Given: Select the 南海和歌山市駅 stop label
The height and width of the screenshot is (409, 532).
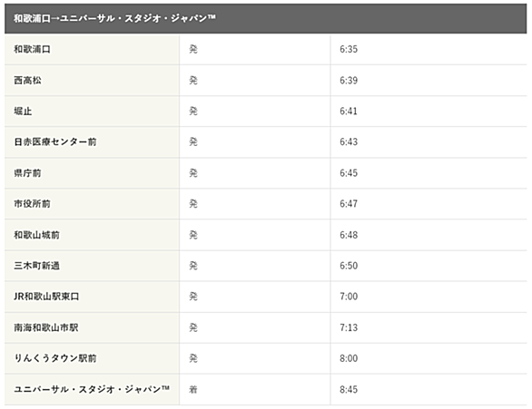Looking at the screenshot, I should (46, 327).
